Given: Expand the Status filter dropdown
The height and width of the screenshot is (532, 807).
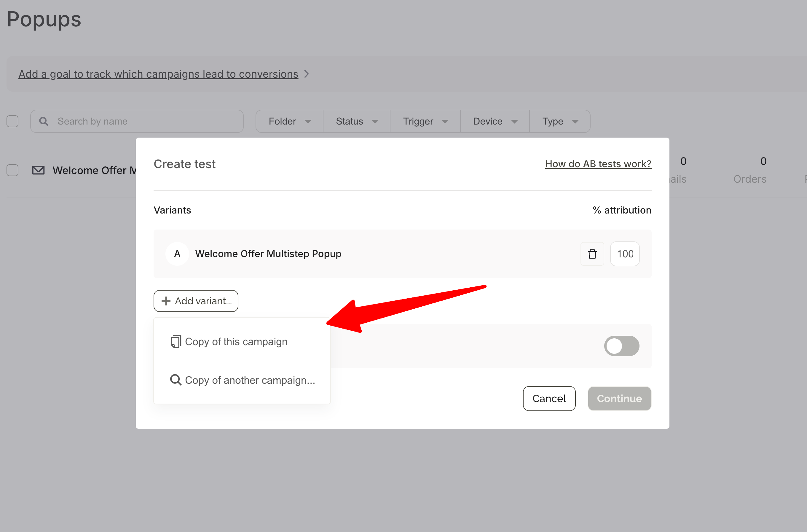Looking at the screenshot, I should click(x=357, y=121).
